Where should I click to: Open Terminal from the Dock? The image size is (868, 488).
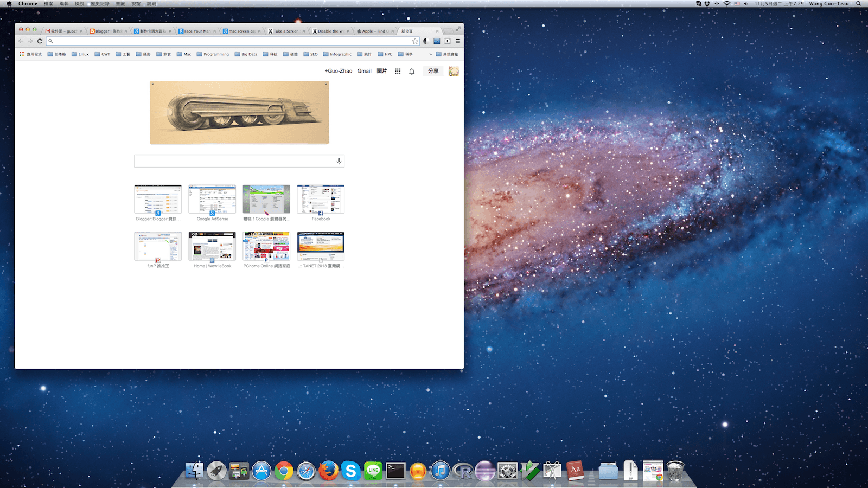click(x=395, y=471)
